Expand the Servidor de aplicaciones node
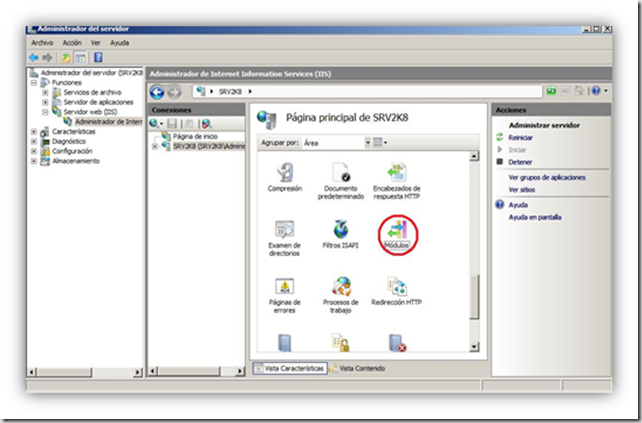The width and height of the screenshot is (642, 423). [45, 102]
